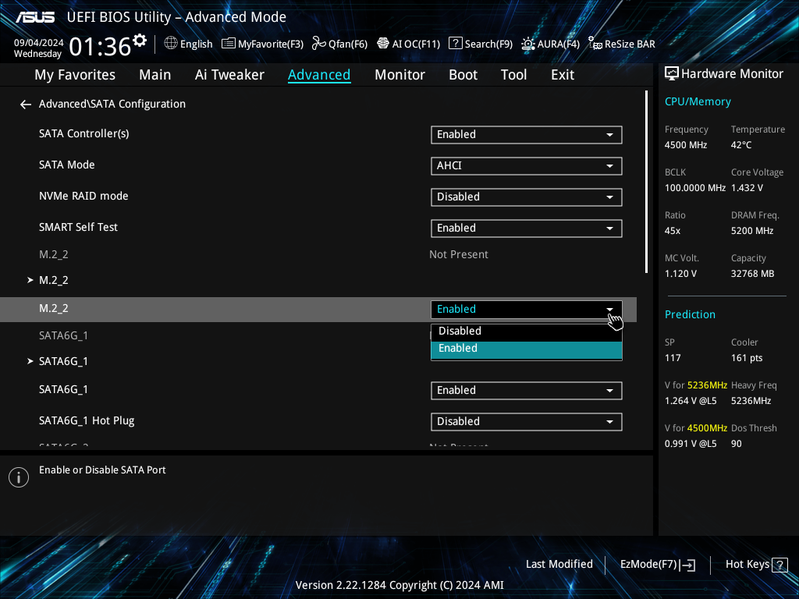Toggle ReSize BAR icon
The width and height of the screenshot is (799, 599).
tap(595, 43)
